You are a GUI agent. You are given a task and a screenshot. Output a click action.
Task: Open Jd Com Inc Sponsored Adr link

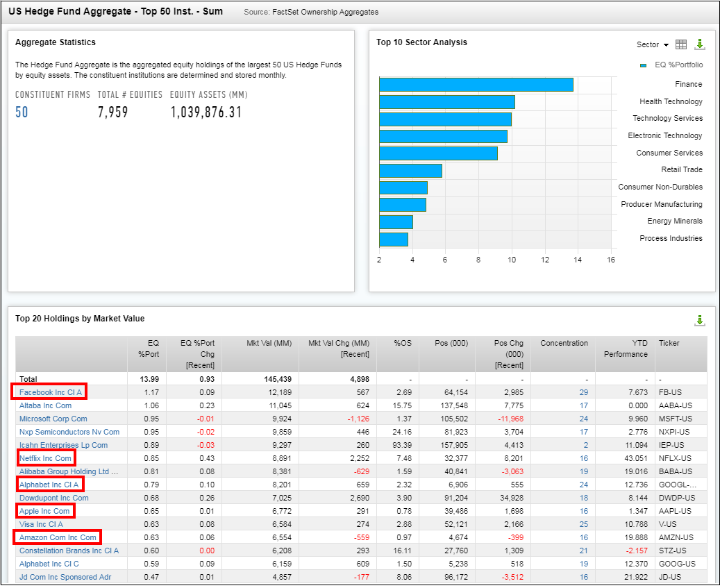click(x=65, y=577)
